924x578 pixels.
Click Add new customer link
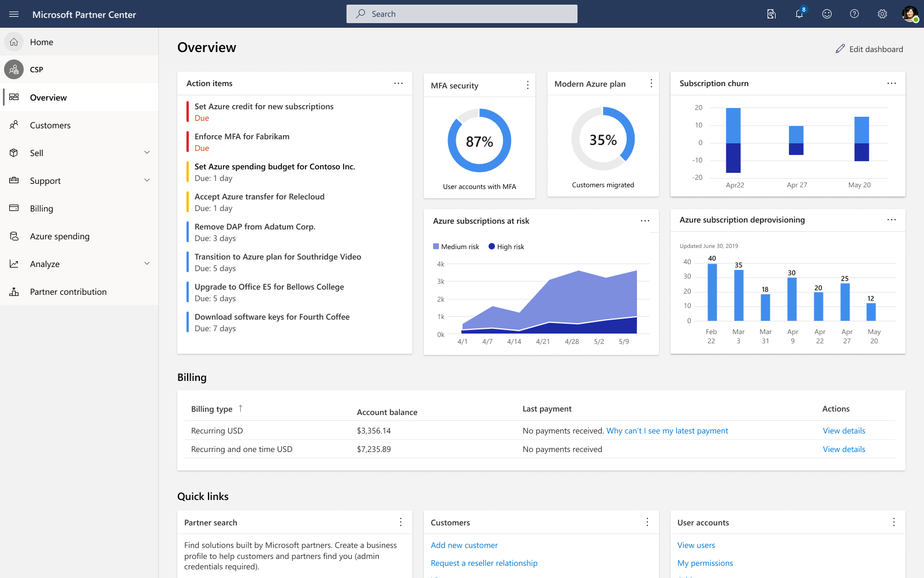(x=464, y=545)
